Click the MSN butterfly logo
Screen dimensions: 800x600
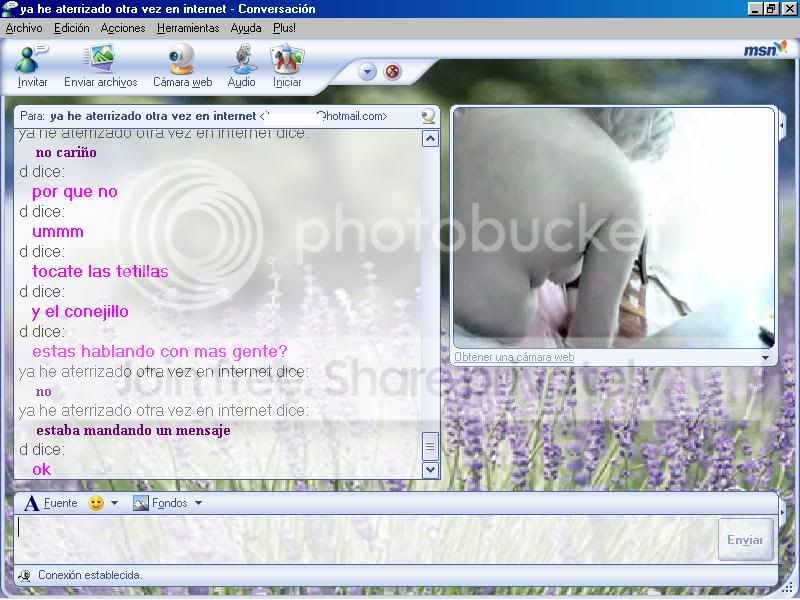pyautogui.click(x=764, y=49)
